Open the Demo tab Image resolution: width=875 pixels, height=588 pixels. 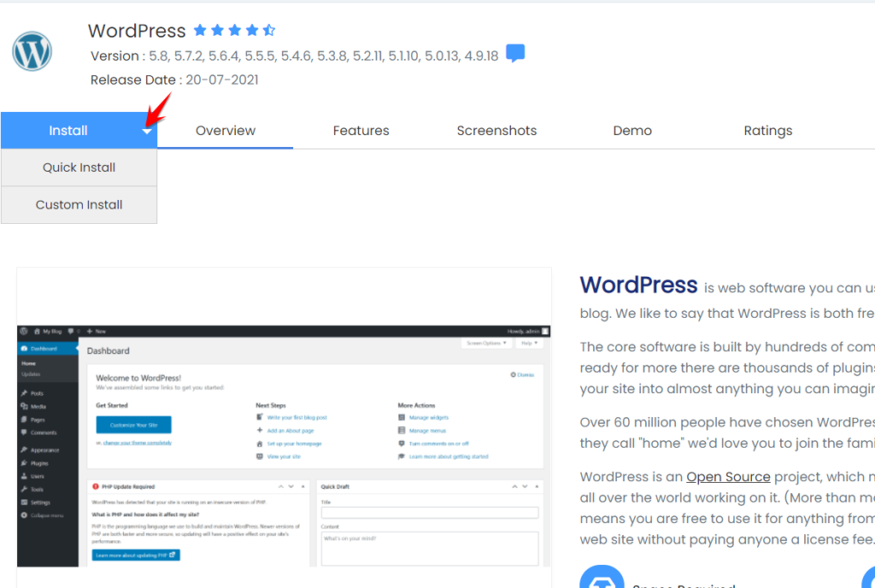(x=632, y=131)
